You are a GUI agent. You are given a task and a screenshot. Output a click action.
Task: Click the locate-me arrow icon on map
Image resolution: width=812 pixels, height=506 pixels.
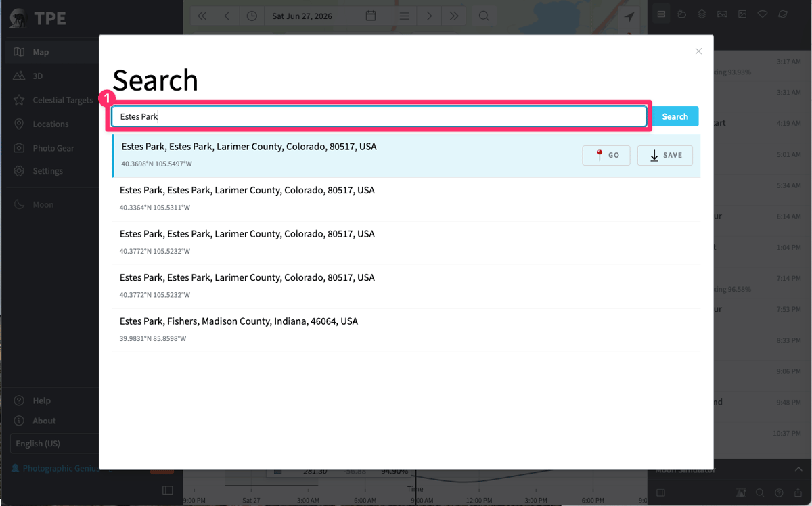pyautogui.click(x=629, y=16)
